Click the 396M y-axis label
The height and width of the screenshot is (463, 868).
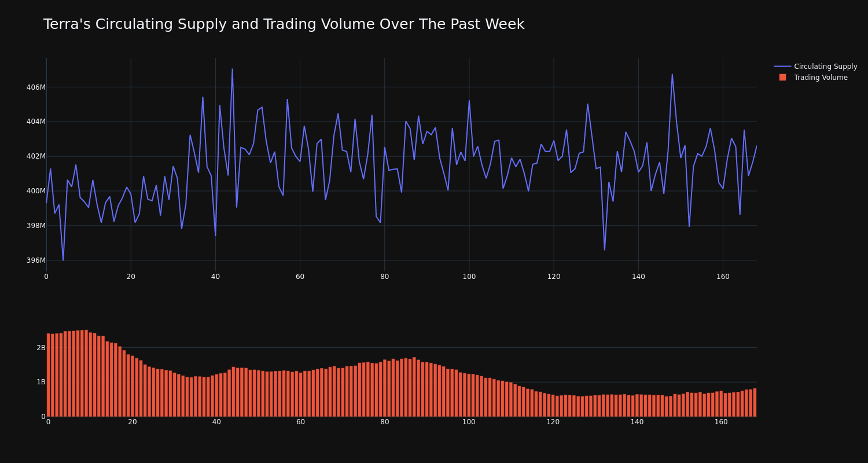(x=36, y=260)
